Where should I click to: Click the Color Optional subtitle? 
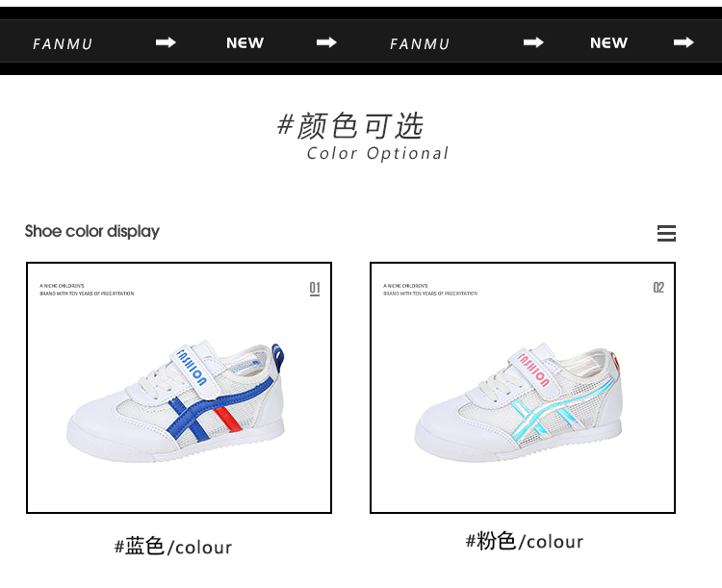(377, 153)
